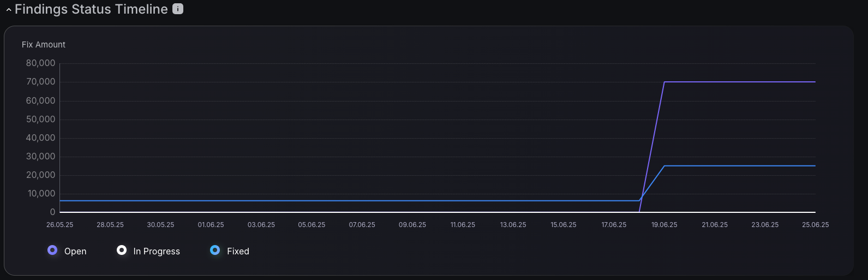Click the 03.06.25 date label
Screen dimensions: 868x280
pos(261,225)
